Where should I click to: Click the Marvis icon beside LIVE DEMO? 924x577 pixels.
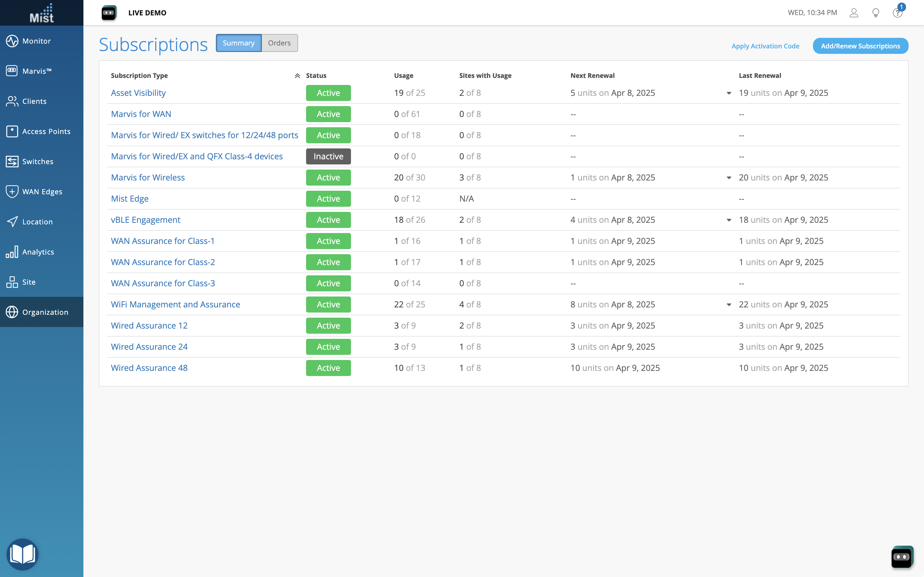pos(109,13)
